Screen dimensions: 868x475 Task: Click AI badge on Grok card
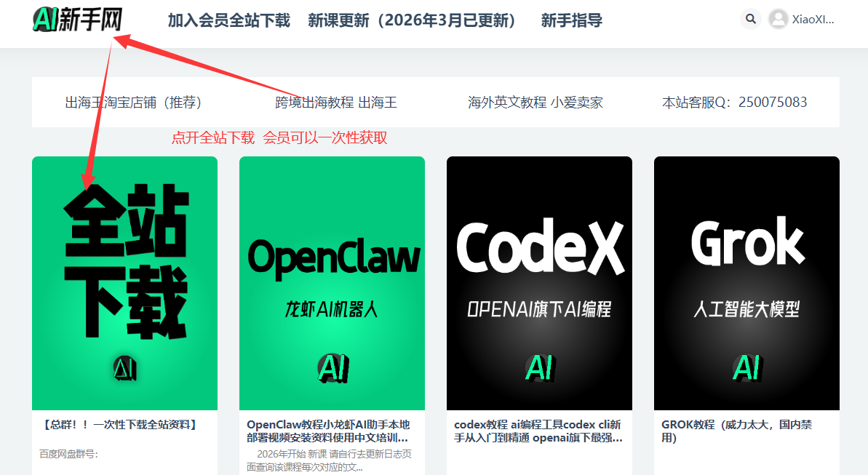click(x=746, y=368)
